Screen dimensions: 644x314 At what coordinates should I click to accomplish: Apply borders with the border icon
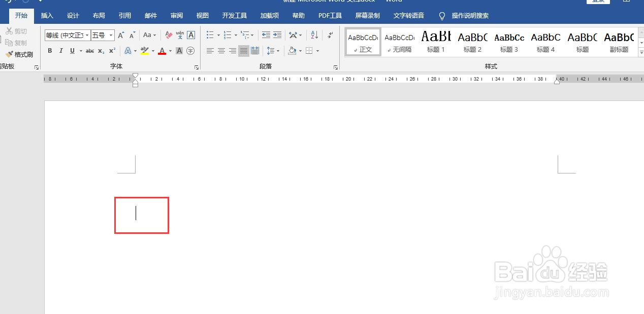click(x=309, y=51)
